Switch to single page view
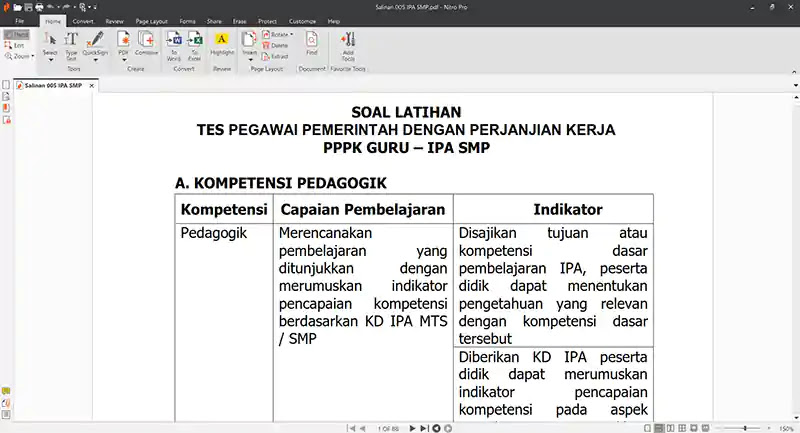 point(647,428)
